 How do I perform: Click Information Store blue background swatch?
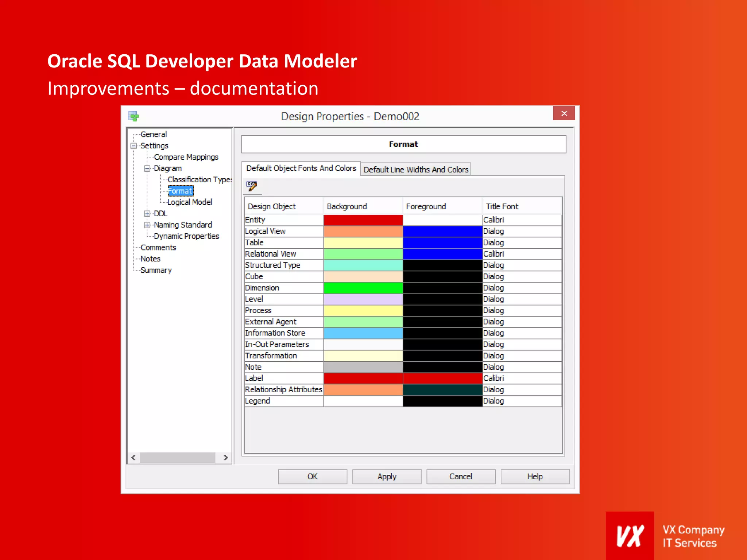(363, 333)
